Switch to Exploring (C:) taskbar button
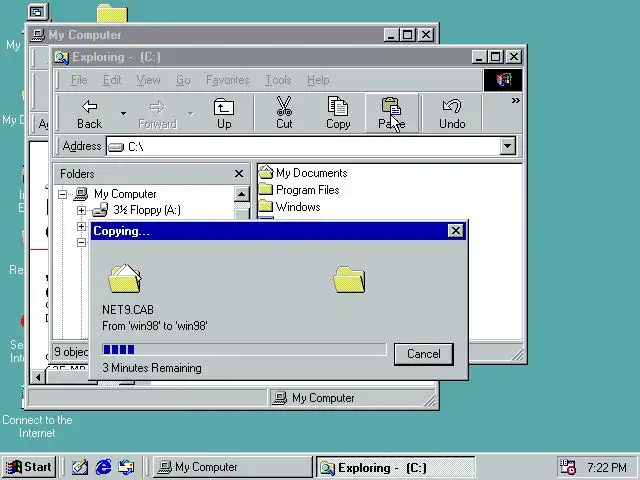Viewport: 640px width, 480px height. point(396,467)
